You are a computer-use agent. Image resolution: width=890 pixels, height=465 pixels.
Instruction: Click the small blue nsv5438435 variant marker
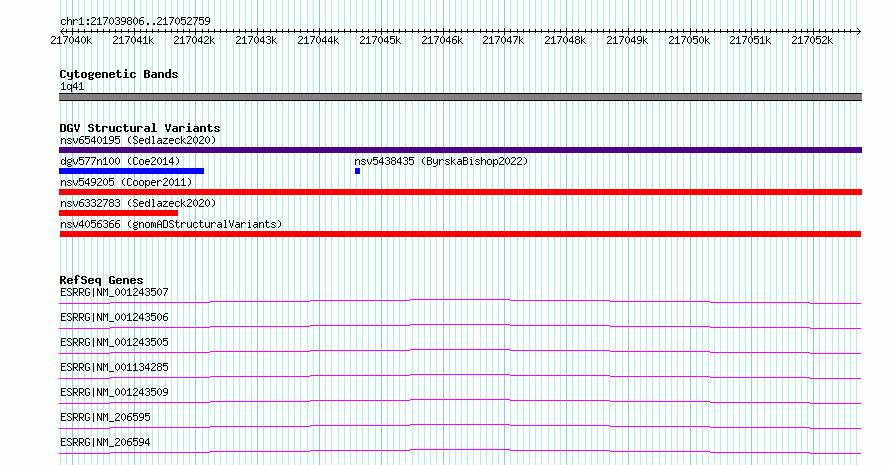358,171
